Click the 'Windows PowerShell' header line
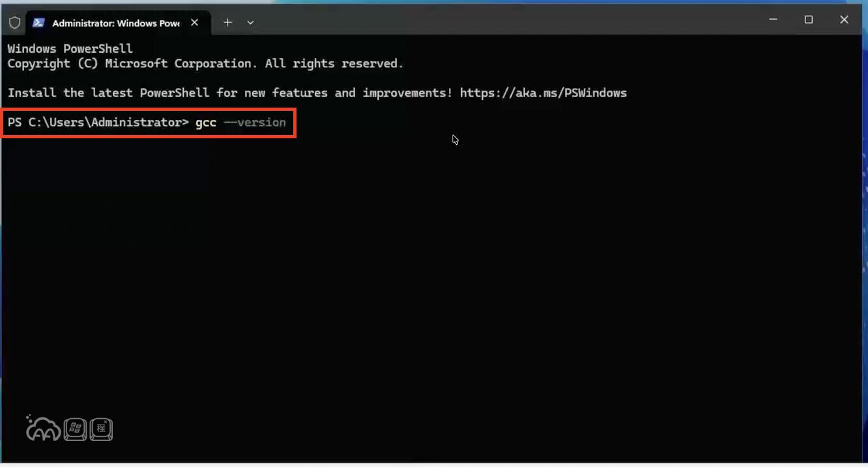The height and width of the screenshot is (467, 868). pyautogui.click(x=70, y=48)
